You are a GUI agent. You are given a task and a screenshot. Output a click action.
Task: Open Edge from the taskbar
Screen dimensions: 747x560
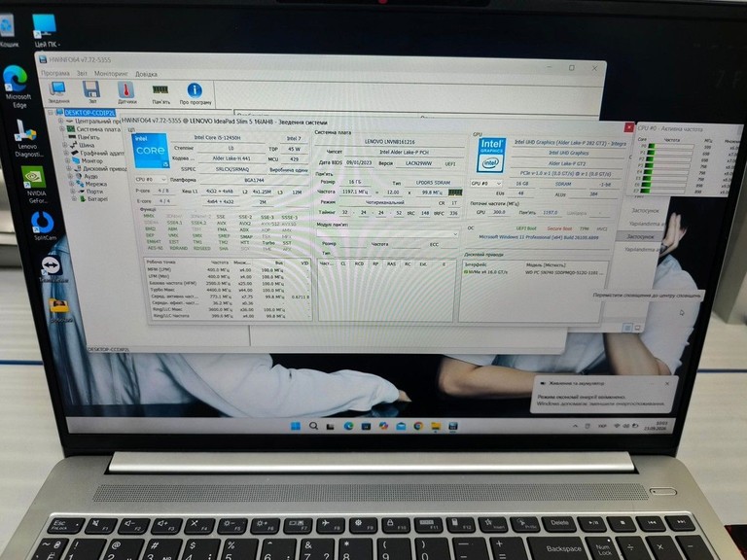349,426
